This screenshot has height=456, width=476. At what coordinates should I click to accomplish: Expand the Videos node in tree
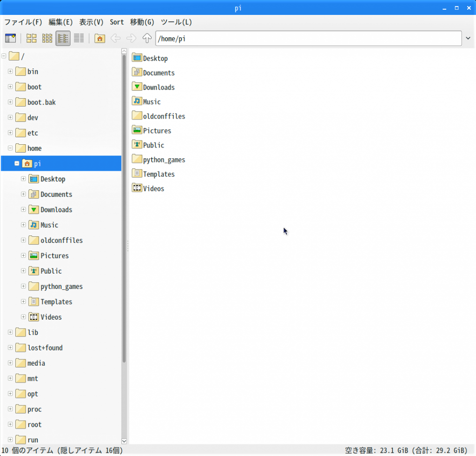pyautogui.click(x=23, y=317)
